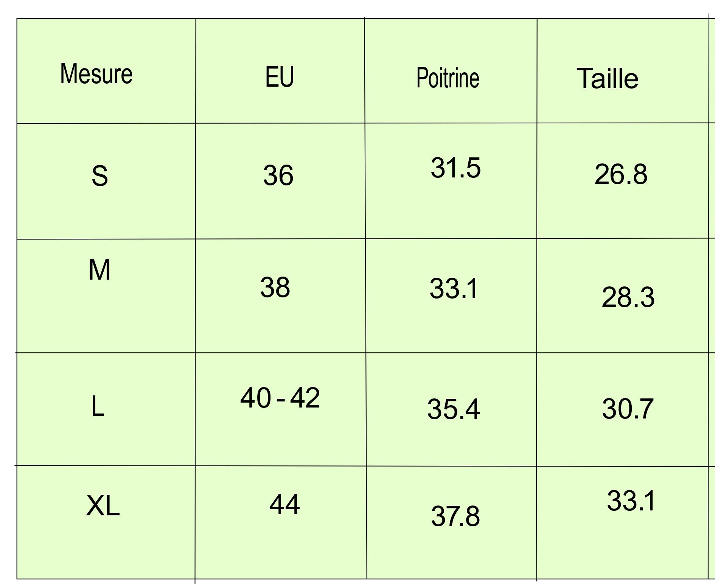Click the Mesure column header

tap(96, 73)
